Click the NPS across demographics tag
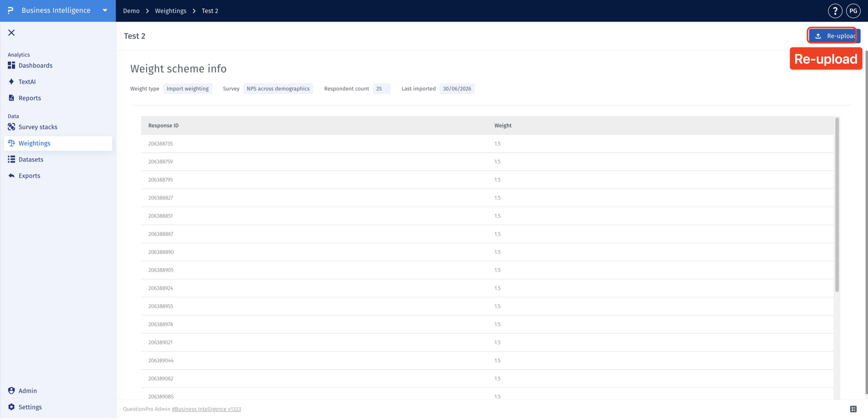Image resolution: width=868 pixels, height=420 pixels. point(278,88)
